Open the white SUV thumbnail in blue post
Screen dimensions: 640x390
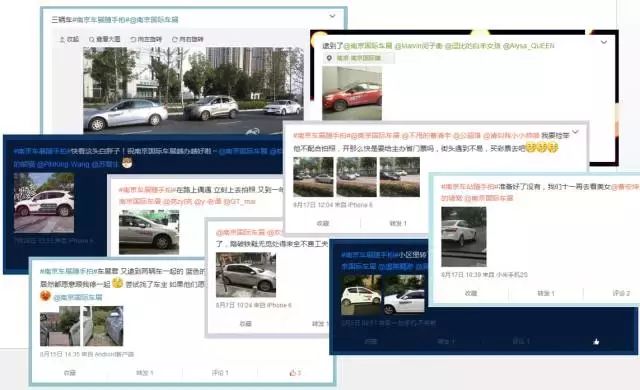pyautogui.click(x=44, y=203)
